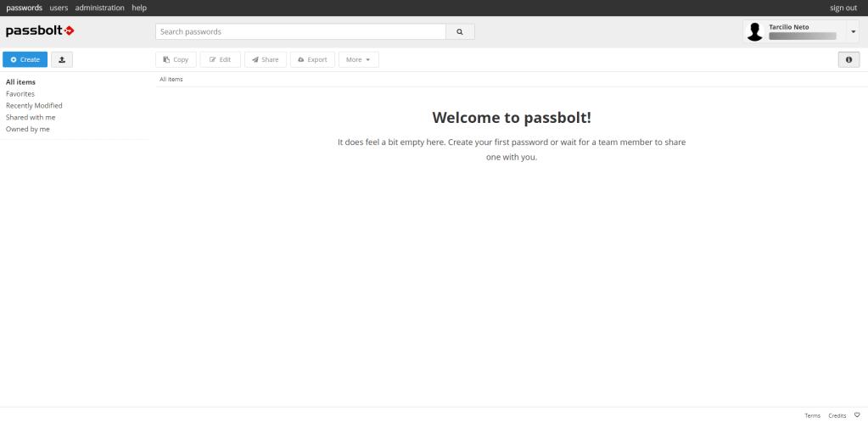
Task: Open the user profile dropdown arrow
Action: coord(854,31)
